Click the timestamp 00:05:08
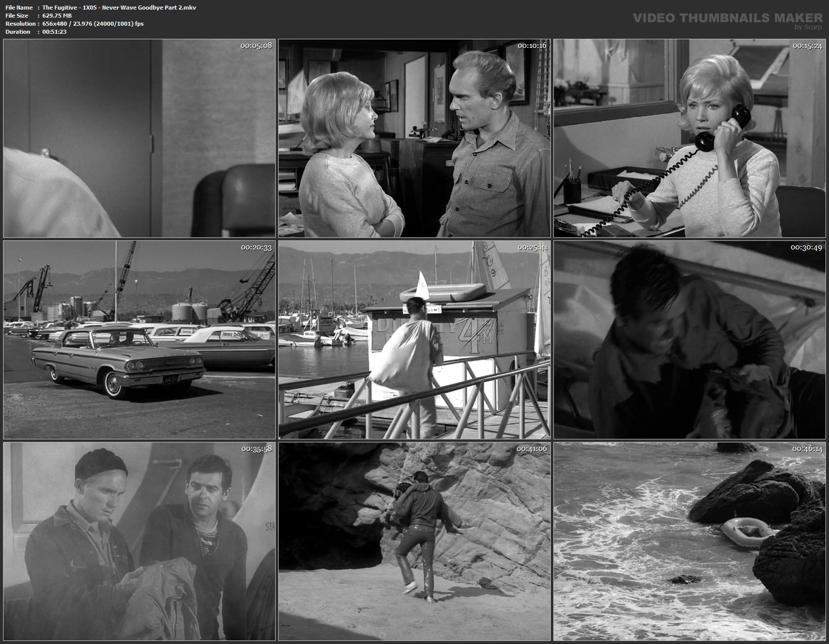 coord(256,45)
